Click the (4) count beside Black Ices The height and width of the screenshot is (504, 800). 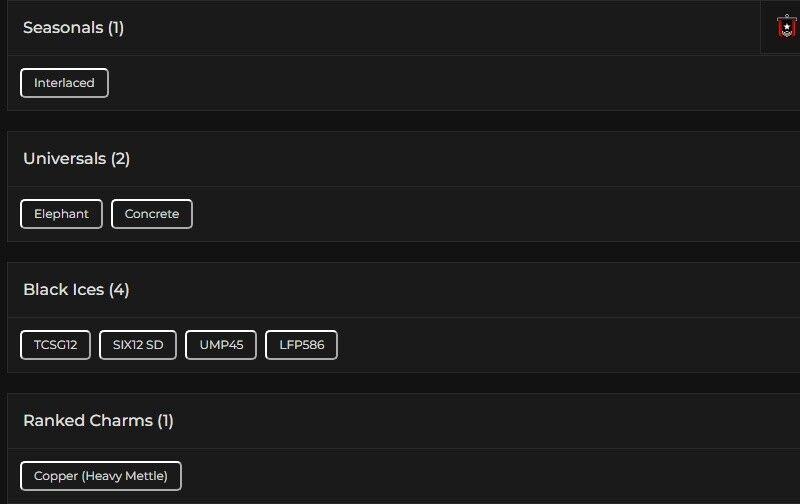[119, 290]
